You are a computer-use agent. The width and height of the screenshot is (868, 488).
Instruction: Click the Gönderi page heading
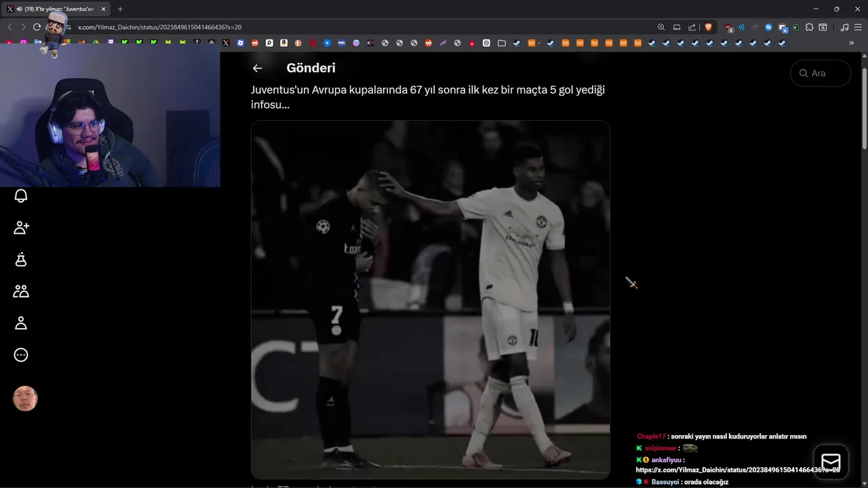pyautogui.click(x=311, y=68)
